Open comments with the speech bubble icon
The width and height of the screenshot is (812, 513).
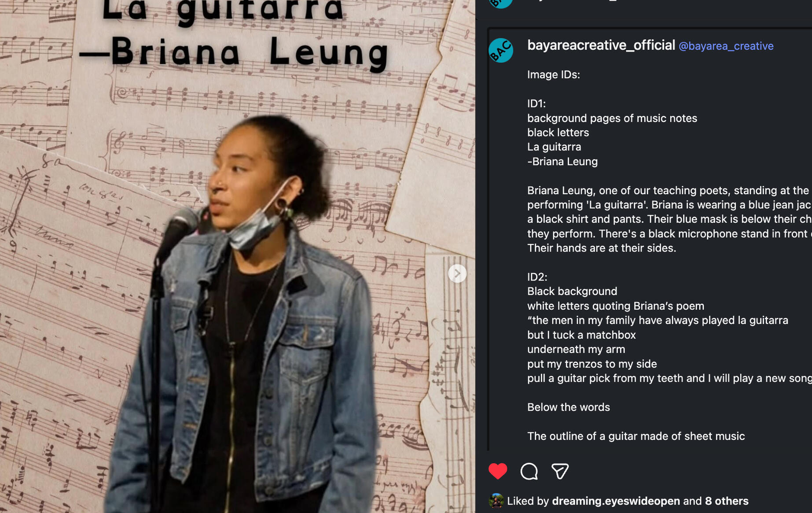pos(529,471)
